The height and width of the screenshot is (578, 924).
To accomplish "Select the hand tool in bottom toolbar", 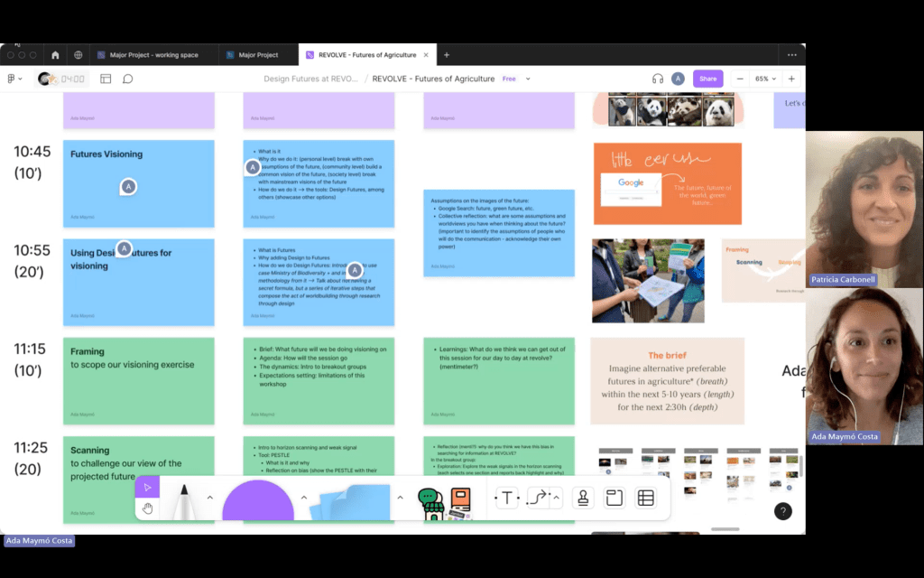I will pyautogui.click(x=147, y=508).
